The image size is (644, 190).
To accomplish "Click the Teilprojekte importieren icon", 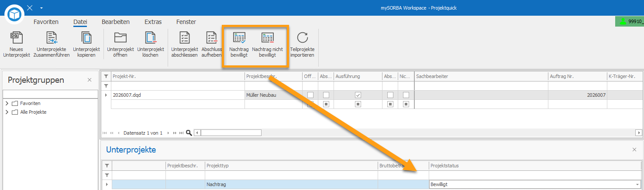I will pos(302,38).
